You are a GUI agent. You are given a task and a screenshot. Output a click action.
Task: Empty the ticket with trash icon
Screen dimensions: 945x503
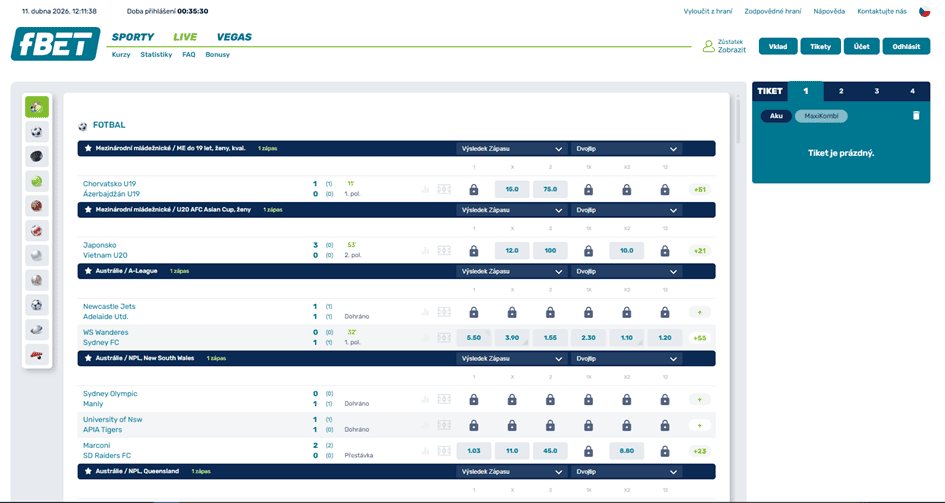click(x=916, y=116)
